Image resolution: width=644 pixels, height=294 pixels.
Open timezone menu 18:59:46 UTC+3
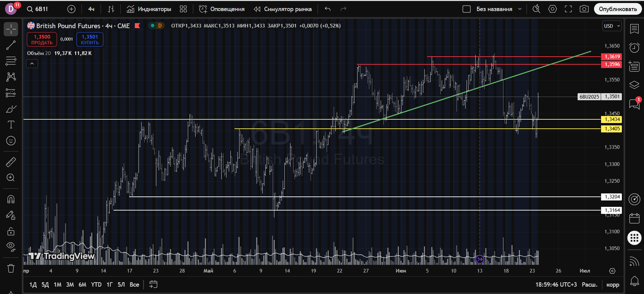(x=556, y=285)
